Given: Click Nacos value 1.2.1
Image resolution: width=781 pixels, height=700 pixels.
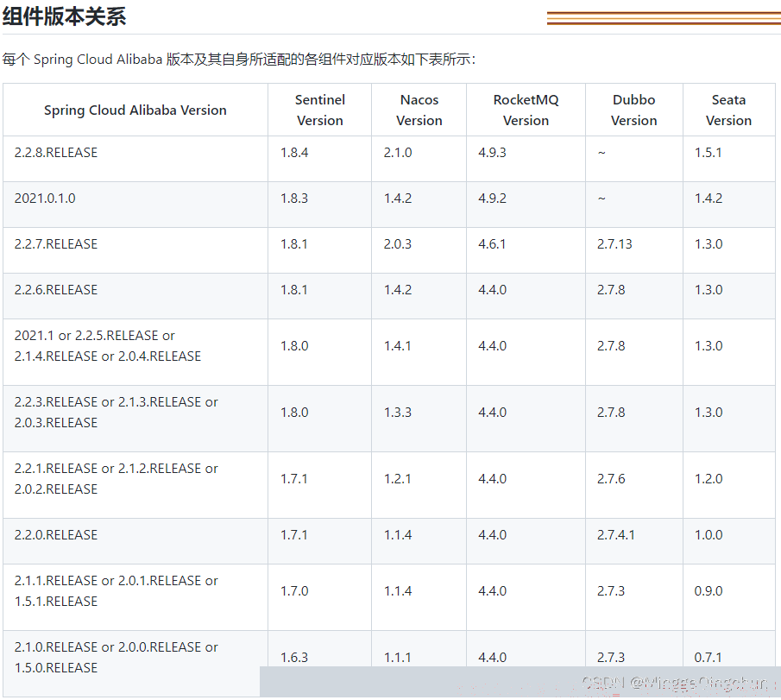Looking at the screenshot, I should 398,479.
